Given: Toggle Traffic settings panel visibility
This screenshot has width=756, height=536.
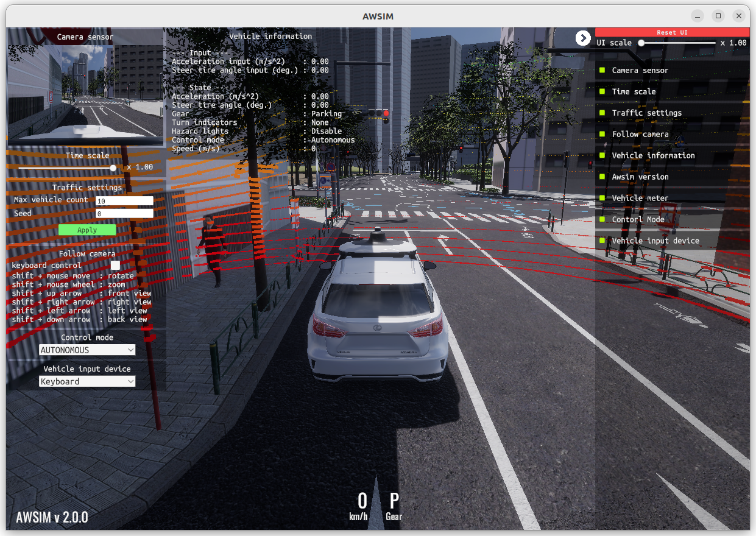Looking at the screenshot, I should pyautogui.click(x=601, y=113).
